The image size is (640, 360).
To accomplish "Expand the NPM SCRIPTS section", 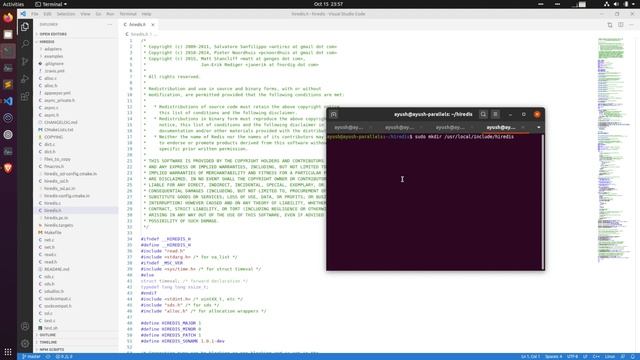I will click(76, 349).
